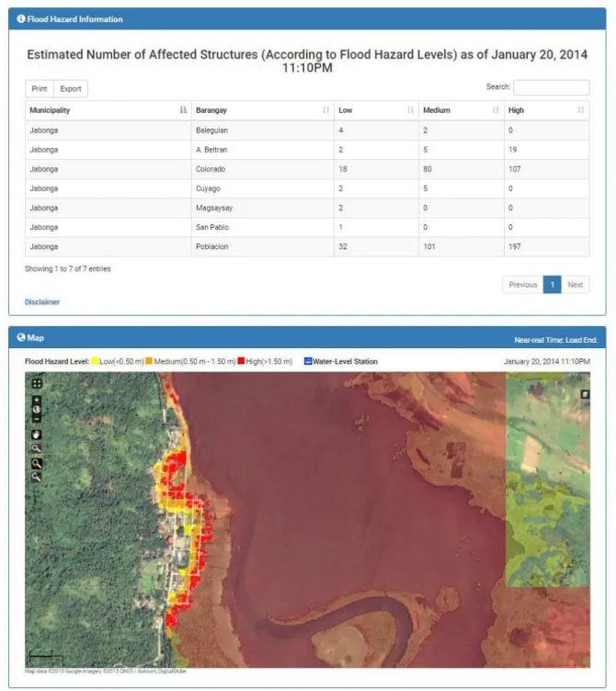The width and height of the screenshot is (616, 691).
Task: Click the Export button
Action: tap(71, 88)
